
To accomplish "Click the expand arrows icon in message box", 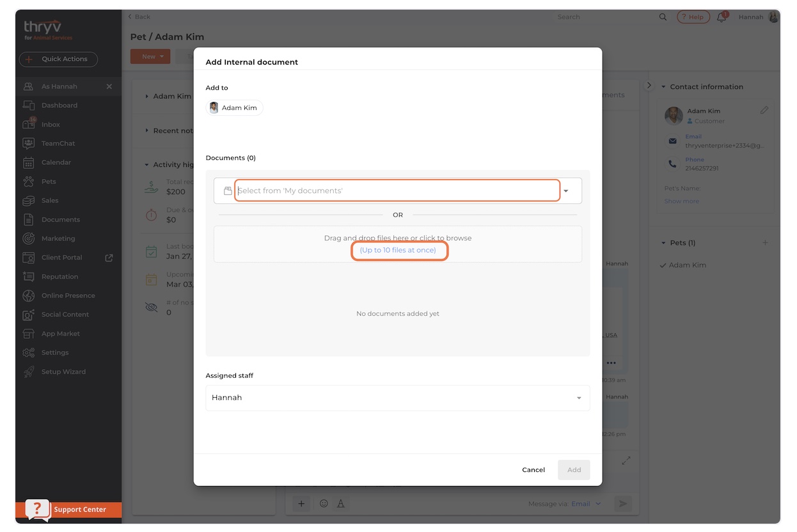I will click(x=626, y=460).
